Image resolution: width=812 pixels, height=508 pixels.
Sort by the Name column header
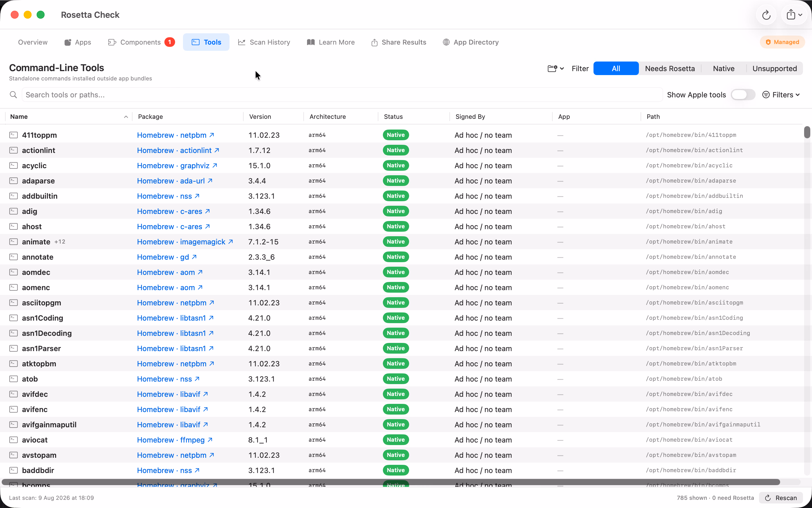tap(69, 117)
